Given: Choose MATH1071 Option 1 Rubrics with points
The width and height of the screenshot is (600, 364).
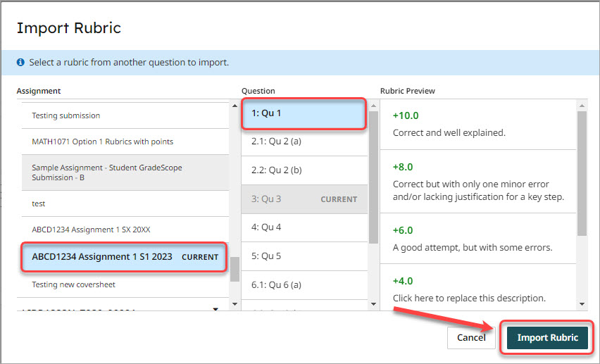Looking at the screenshot, I should tap(102, 142).
